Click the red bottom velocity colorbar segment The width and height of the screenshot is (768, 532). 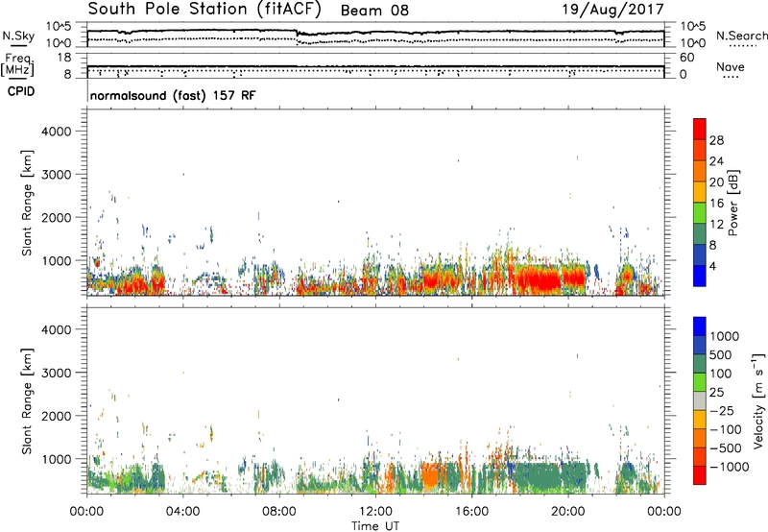(700, 475)
